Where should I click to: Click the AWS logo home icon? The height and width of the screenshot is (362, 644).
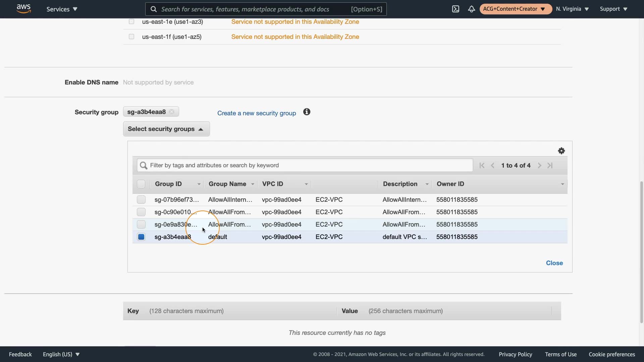(23, 9)
